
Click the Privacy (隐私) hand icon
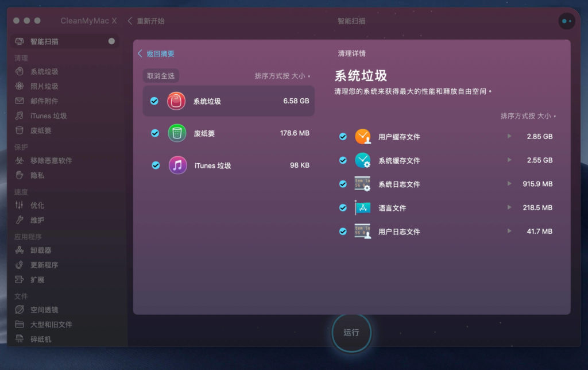[x=20, y=175]
